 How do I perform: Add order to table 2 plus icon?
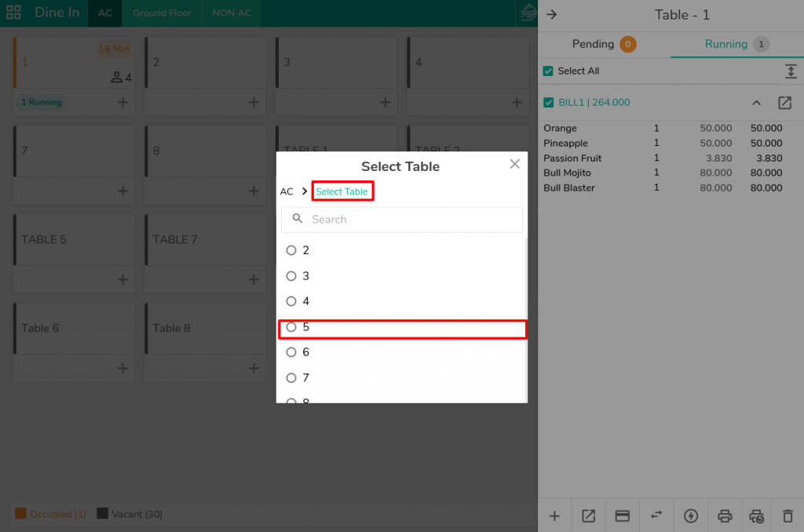pyautogui.click(x=254, y=102)
